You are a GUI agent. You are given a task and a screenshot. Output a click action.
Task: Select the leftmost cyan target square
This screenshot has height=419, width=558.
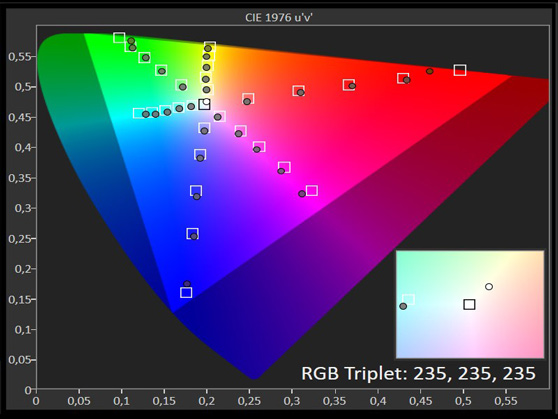(139, 113)
